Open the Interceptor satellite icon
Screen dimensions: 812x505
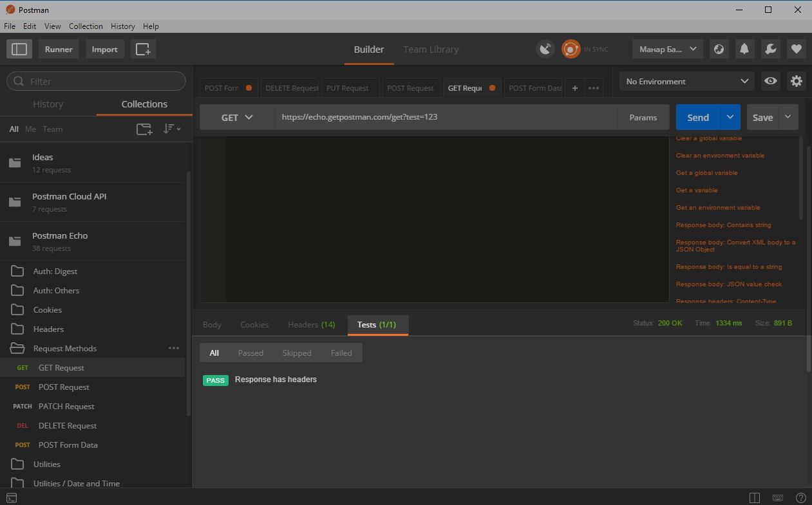tap(545, 49)
